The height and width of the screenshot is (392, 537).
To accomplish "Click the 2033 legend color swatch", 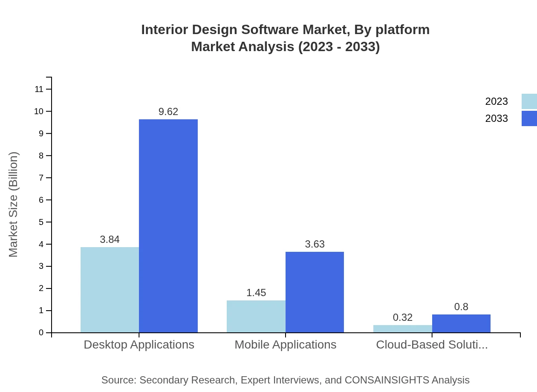I will 528,118.
